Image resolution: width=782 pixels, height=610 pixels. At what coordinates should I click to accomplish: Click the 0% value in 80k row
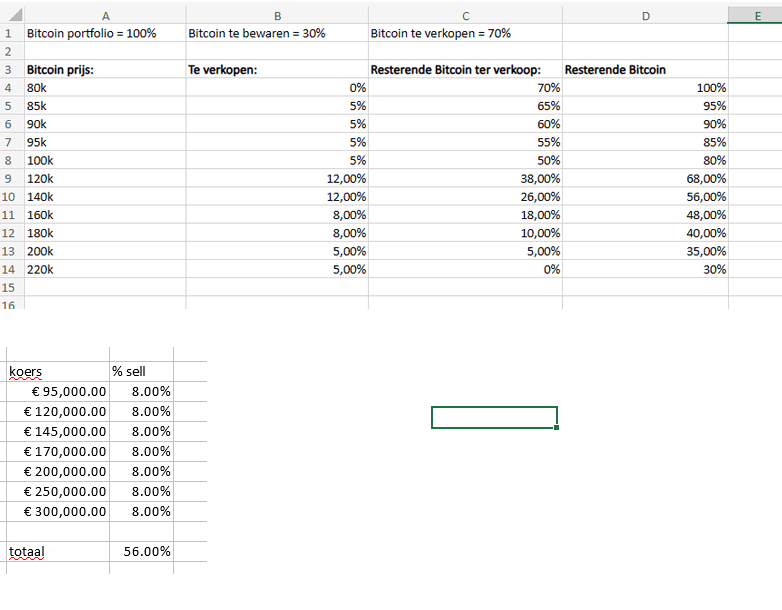pos(277,88)
